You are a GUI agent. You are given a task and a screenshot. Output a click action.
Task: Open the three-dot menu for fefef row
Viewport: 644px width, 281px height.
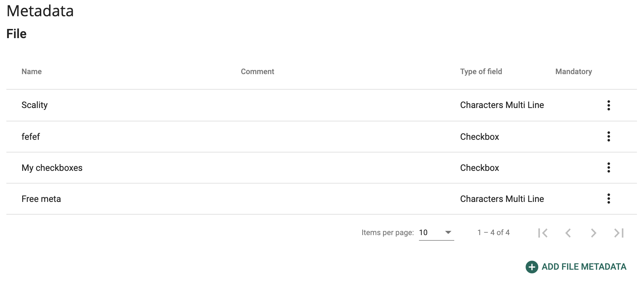point(608,136)
